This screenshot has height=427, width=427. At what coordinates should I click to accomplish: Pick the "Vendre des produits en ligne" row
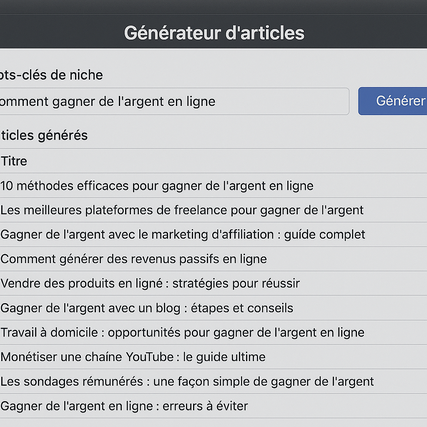point(213,283)
